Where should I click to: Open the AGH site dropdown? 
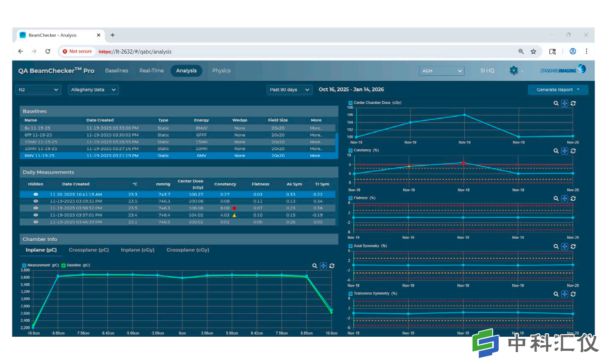point(442,71)
